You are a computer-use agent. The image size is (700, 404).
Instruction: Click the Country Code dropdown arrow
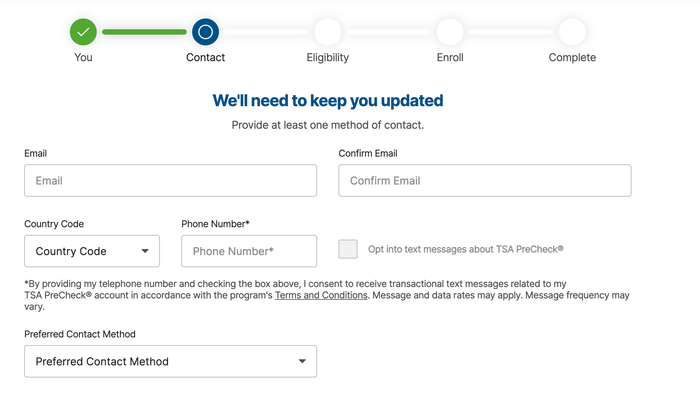pos(145,251)
